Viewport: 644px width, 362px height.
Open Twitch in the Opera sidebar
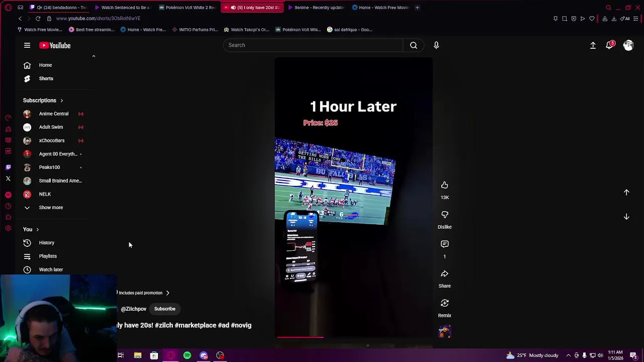pyautogui.click(x=8, y=167)
